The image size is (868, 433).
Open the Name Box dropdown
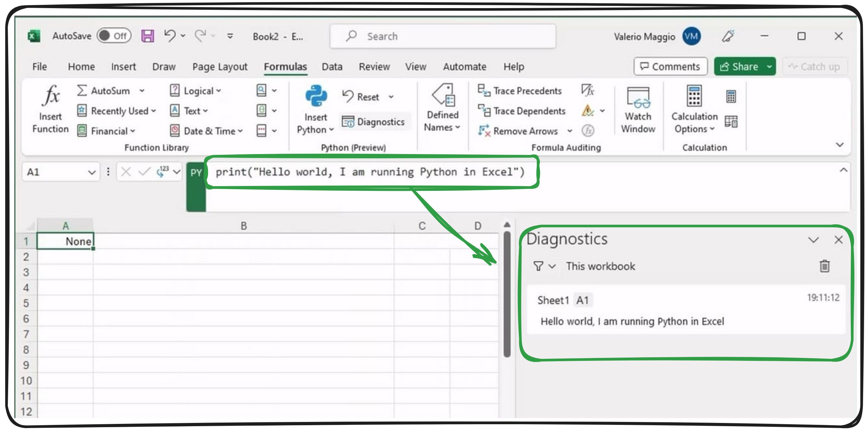coord(91,173)
